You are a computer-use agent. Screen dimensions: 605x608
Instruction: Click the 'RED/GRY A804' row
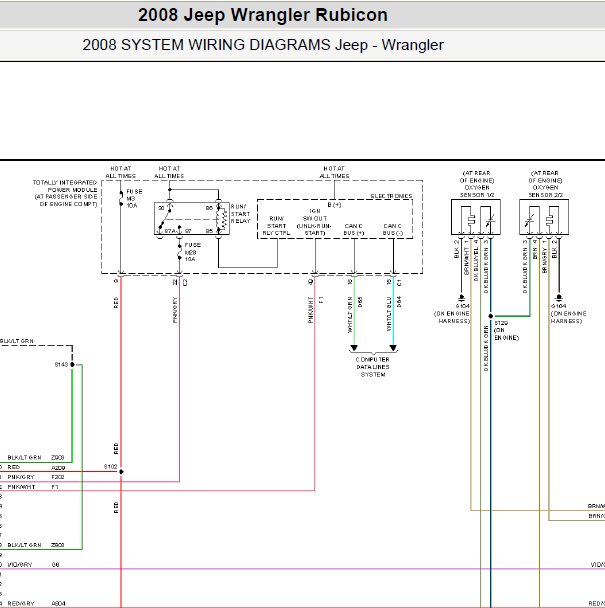pos(36,604)
